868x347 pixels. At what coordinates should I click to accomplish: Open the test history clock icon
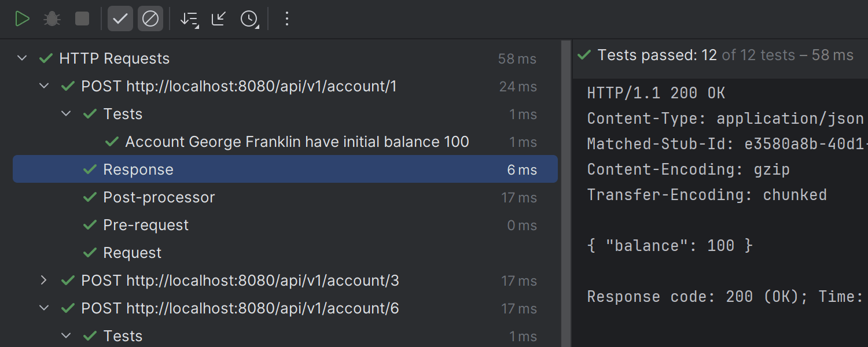tap(249, 19)
